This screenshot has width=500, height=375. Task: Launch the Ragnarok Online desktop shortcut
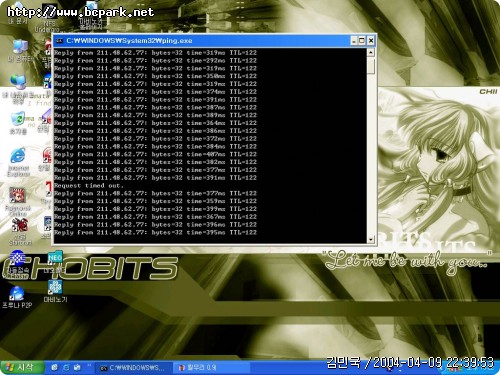[18, 201]
